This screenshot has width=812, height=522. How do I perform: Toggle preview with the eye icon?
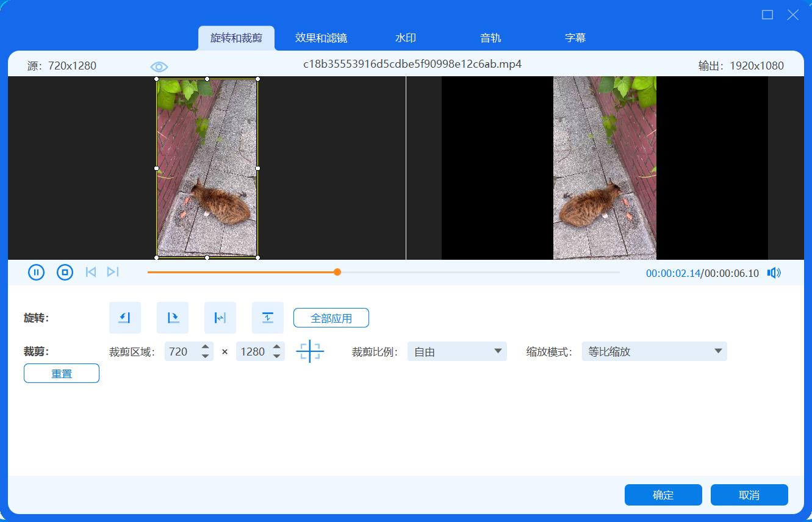(159, 65)
